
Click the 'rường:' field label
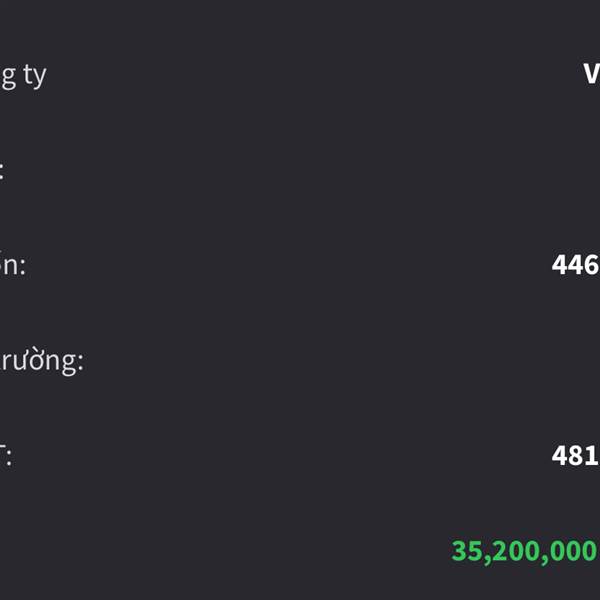tap(41, 360)
